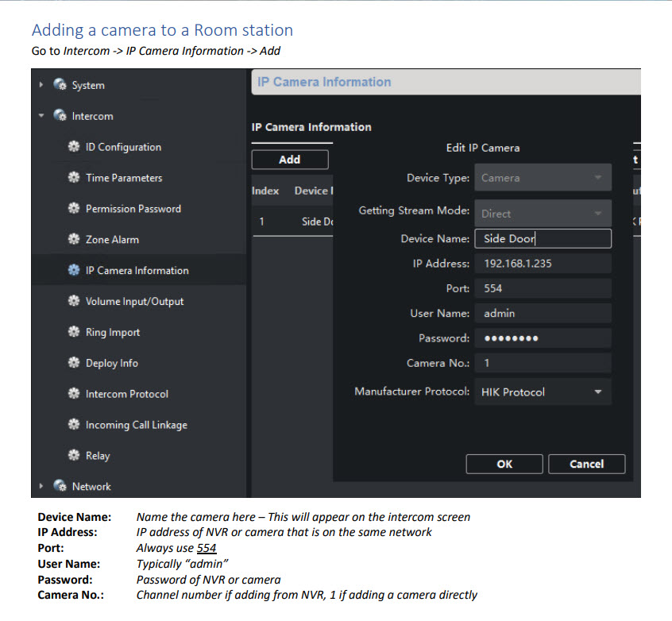Screen dimensions: 672x621
Task: Click the Ring Import gear icon
Action: pos(74,332)
